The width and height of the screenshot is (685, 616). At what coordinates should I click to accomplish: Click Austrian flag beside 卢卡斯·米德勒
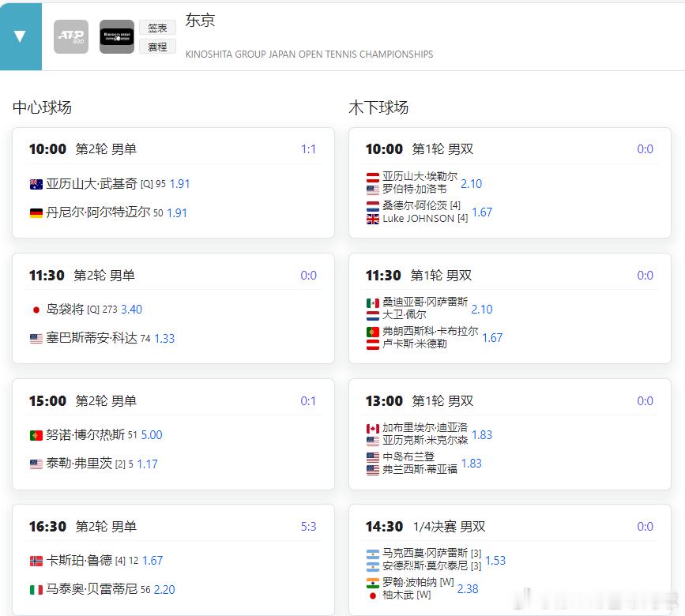pos(373,345)
